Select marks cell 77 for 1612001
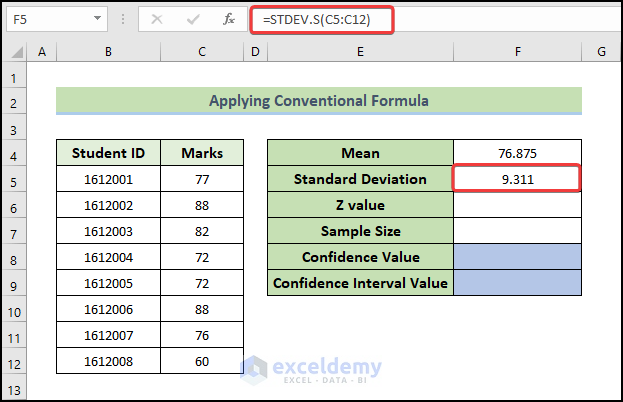Viewport: 623px width, 402px height. click(202, 179)
